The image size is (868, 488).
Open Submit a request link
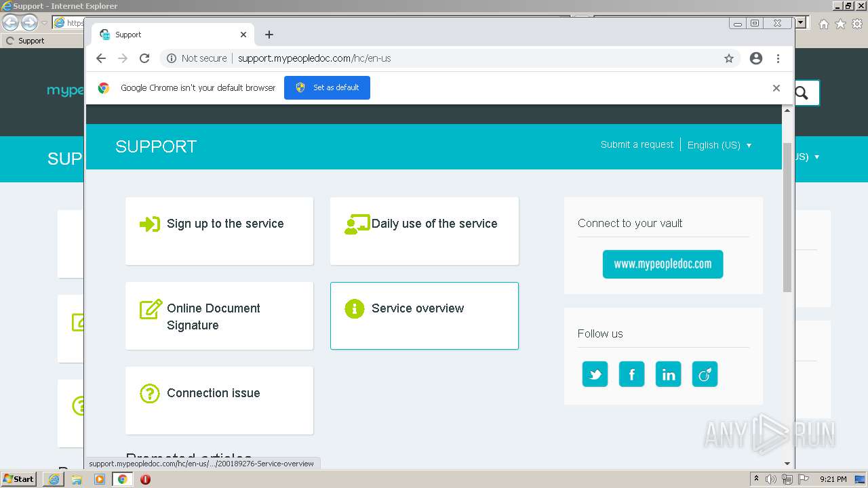click(x=637, y=144)
